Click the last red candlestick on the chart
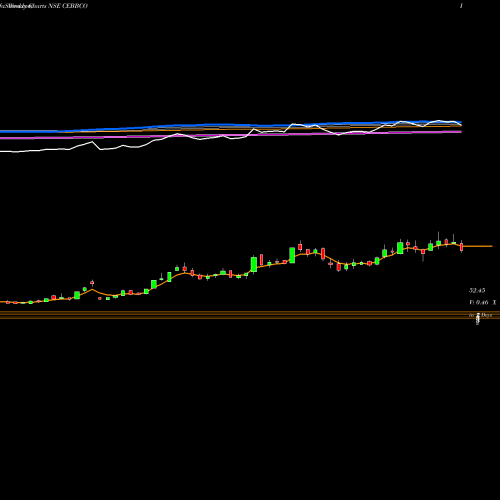The height and width of the screenshot is (500, 500). pyautogui.click(x=462, y=247)
